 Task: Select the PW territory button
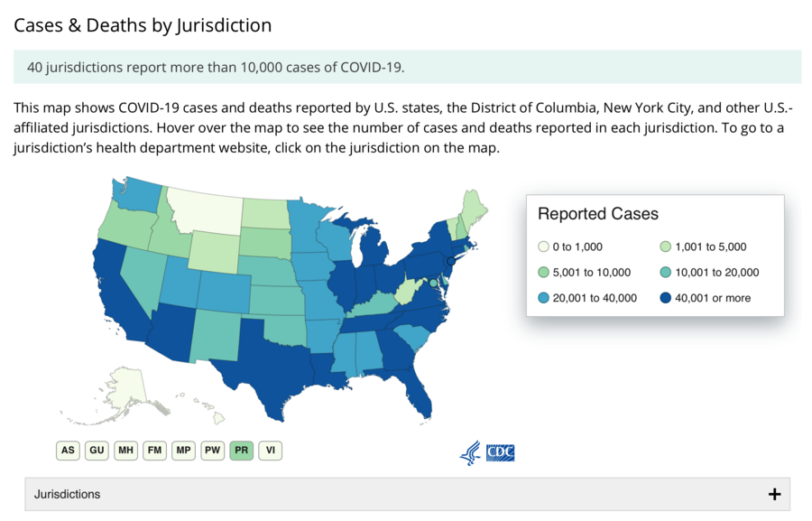pos(212,450)
